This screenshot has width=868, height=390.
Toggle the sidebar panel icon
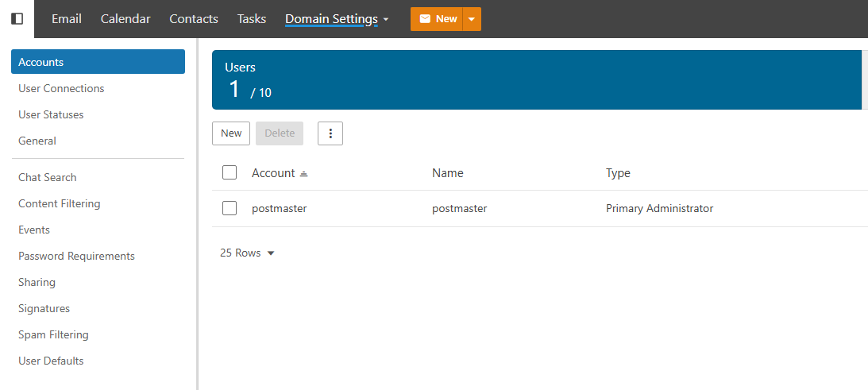point(17,19)
